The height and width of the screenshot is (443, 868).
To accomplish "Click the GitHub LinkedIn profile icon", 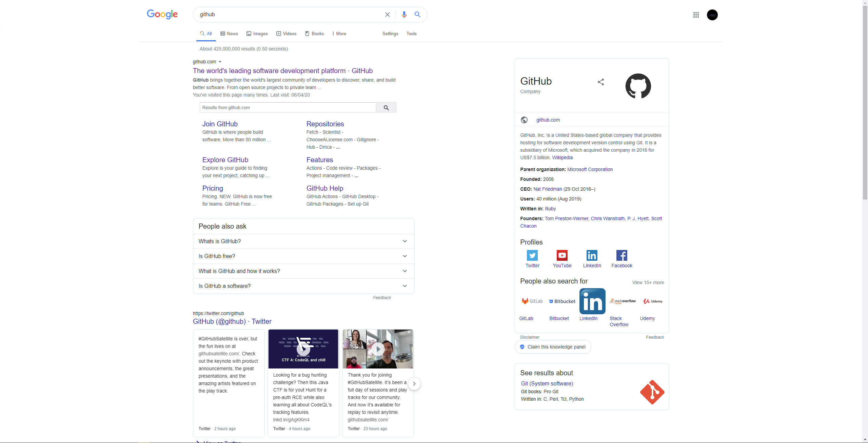I will tap(592, 255).
